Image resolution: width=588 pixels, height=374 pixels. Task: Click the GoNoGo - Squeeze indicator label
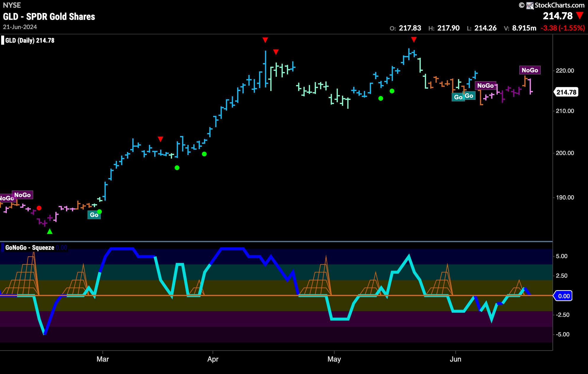click(30, 247)
